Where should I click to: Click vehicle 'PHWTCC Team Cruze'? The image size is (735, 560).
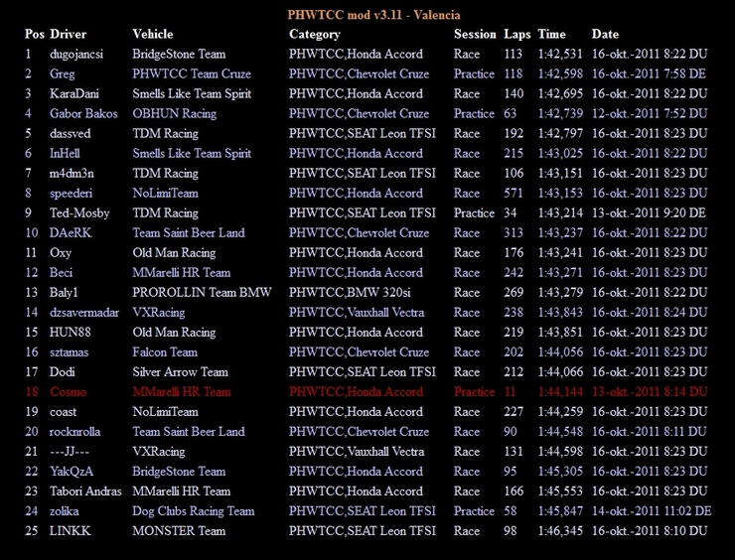[192, 74]
